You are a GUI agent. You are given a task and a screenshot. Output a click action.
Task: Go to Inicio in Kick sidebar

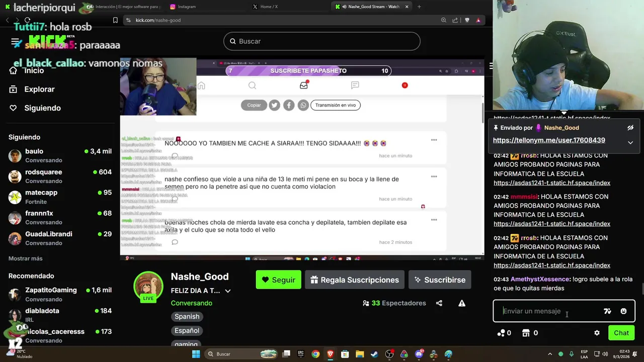click(33, 70)
